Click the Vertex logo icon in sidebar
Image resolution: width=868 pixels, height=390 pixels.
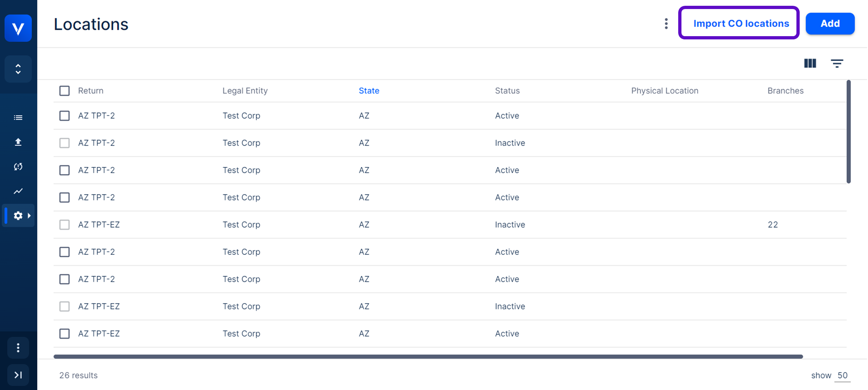(18, 28)
